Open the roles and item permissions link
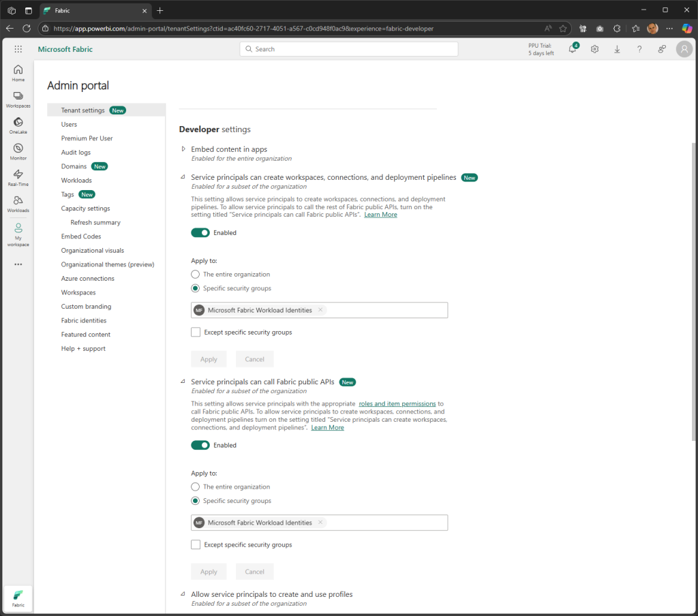698x616 pixels. pyautogui.click(x=397, y=403)
